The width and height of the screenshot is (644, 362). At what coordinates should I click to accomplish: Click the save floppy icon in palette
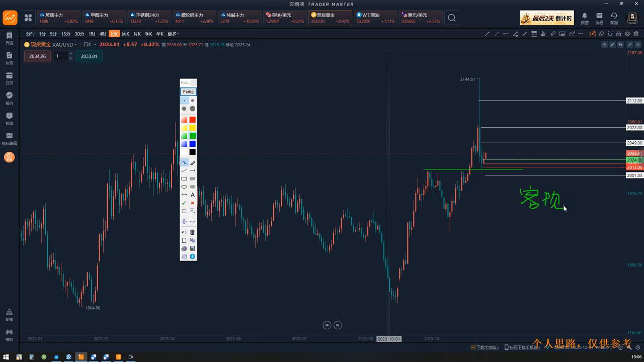tap(193, 248)
